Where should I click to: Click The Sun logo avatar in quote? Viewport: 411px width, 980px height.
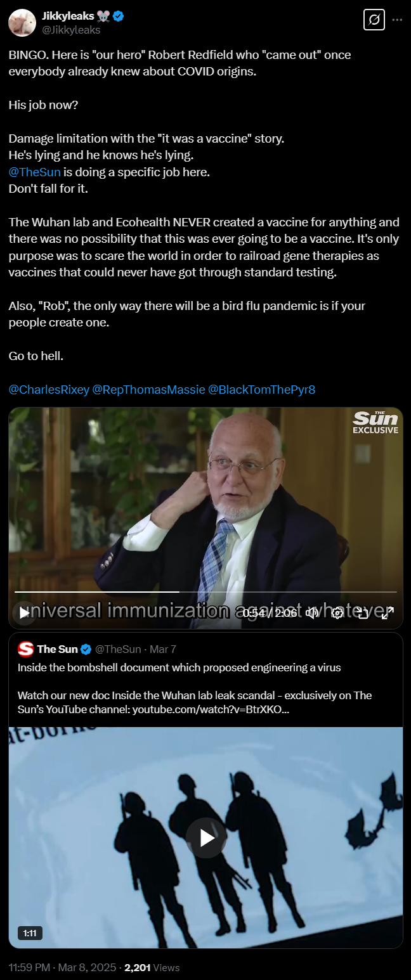point(25,649)
